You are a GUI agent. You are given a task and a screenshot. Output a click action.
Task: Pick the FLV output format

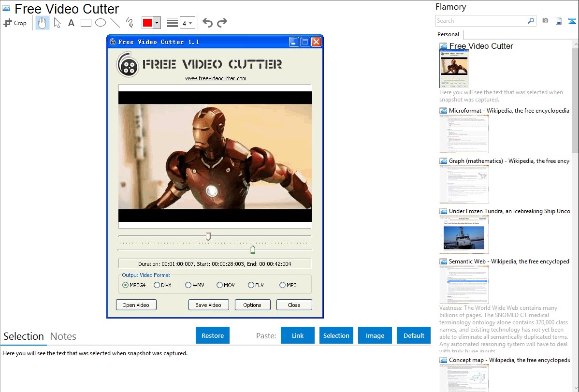(x=256, y=285)
